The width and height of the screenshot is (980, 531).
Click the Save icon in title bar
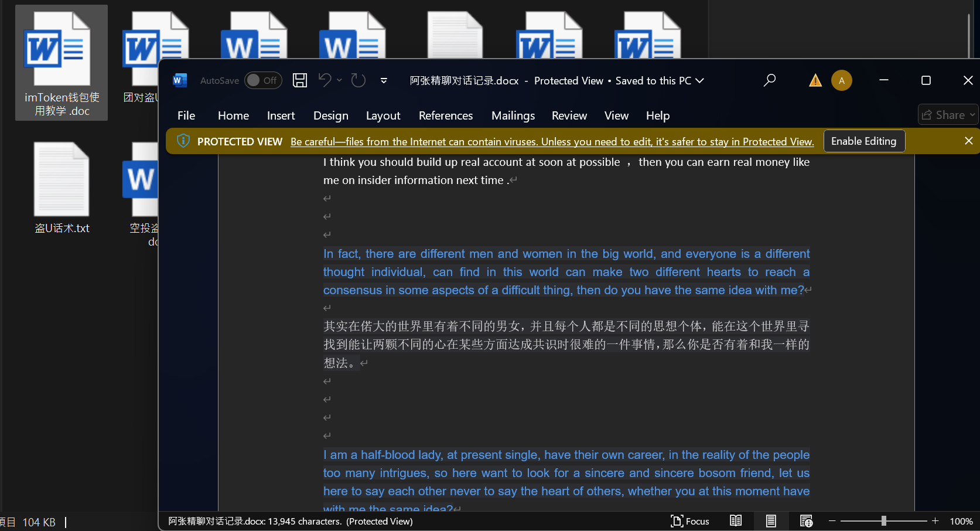[x=300, y=80]
